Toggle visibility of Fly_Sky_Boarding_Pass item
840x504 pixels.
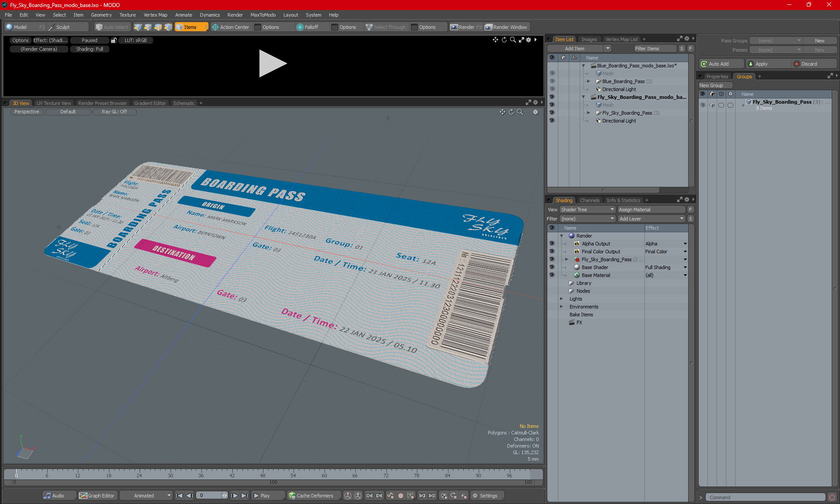click(x=552, y=113)
